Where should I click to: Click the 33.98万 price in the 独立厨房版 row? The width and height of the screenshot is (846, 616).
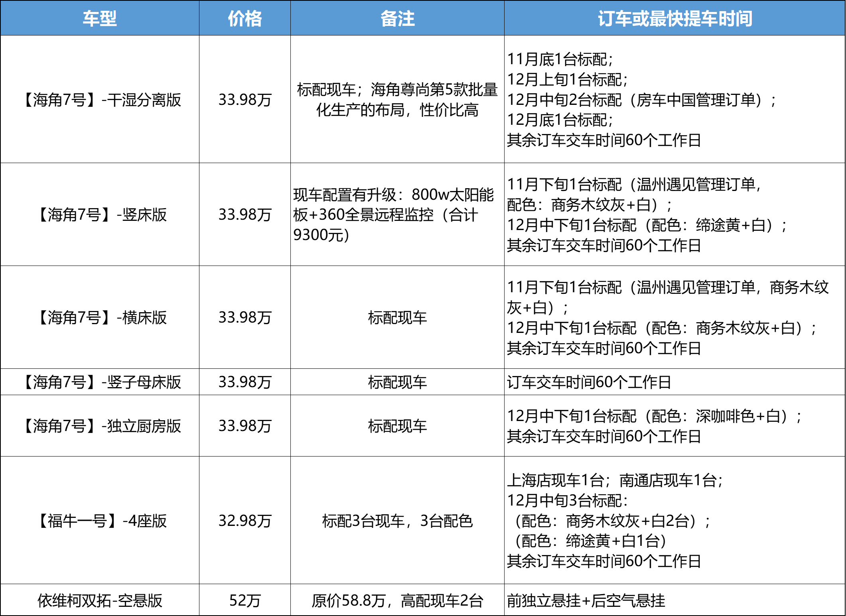245,426
